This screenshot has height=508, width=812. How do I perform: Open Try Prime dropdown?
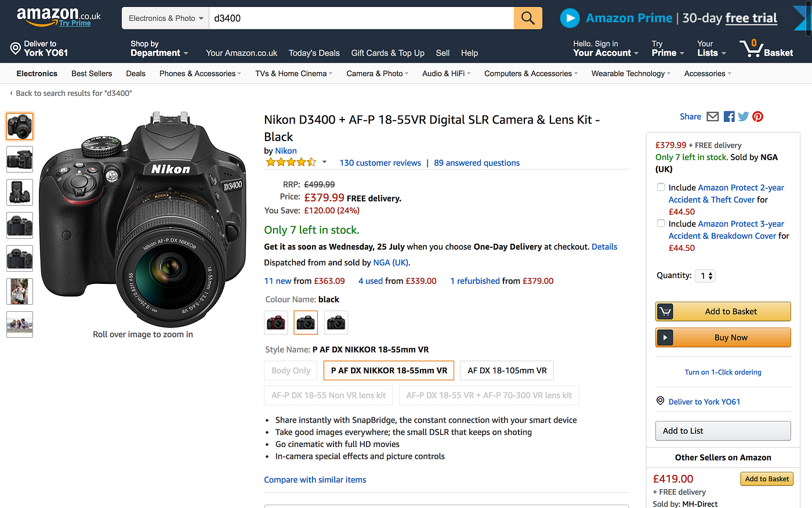[668, 48]
